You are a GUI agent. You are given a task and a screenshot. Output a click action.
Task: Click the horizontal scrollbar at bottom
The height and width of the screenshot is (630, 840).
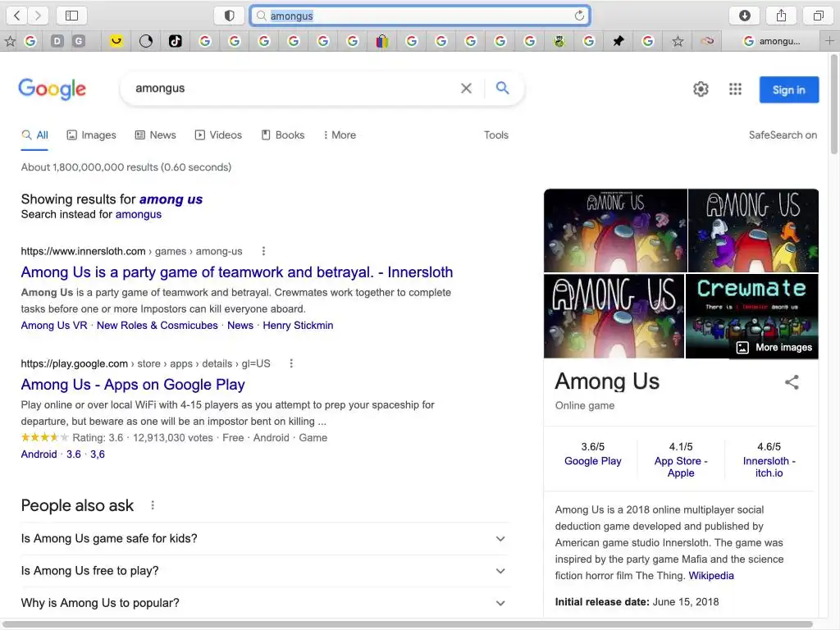[409, 624]
